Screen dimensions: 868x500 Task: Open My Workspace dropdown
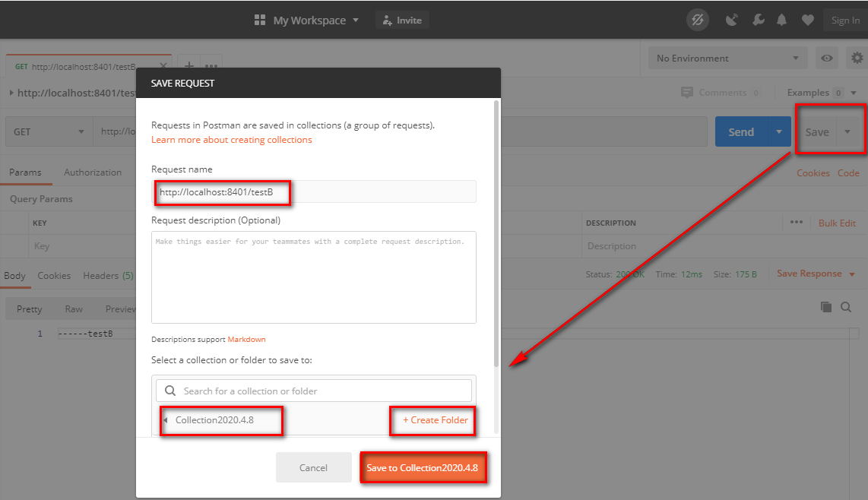tap(316, 21)
